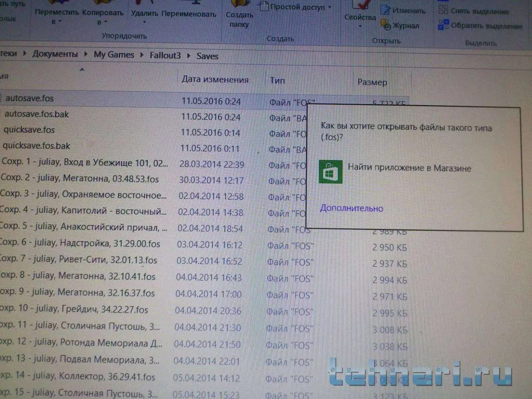Click Saves in the address bar

[208, 56]
